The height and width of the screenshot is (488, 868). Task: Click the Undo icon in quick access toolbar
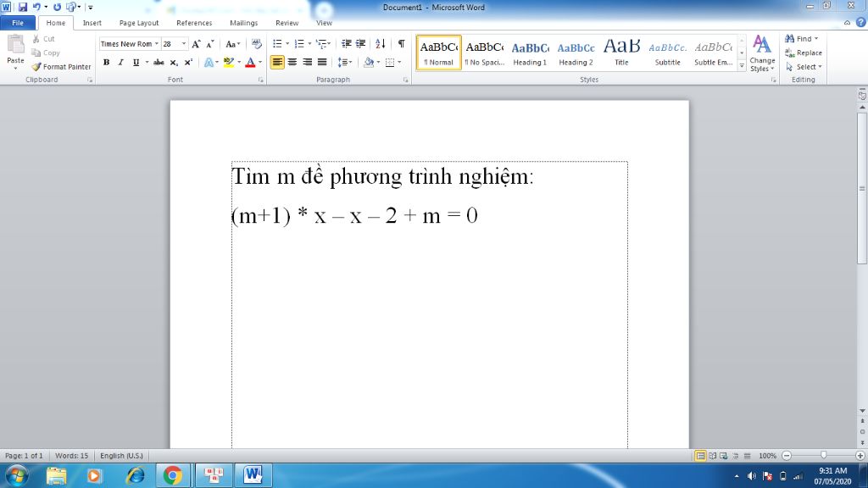36,7
